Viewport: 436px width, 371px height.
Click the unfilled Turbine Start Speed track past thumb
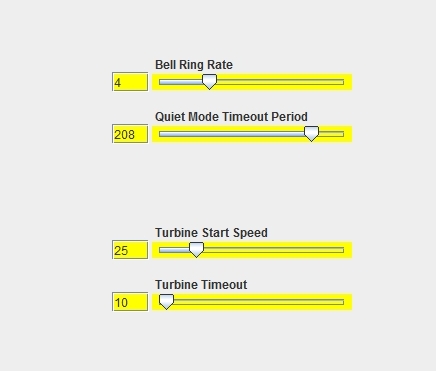pos(274,250)
